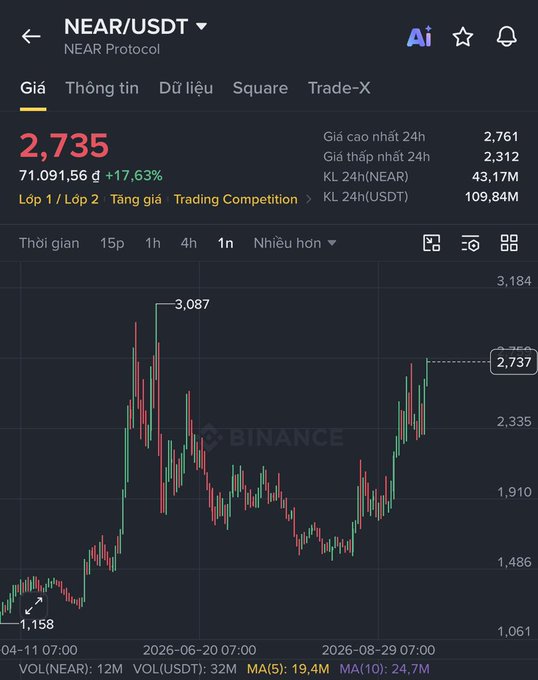Tap the NEAR Protocol subtitle
Screen dimensions: 538x680
point(112,49)
